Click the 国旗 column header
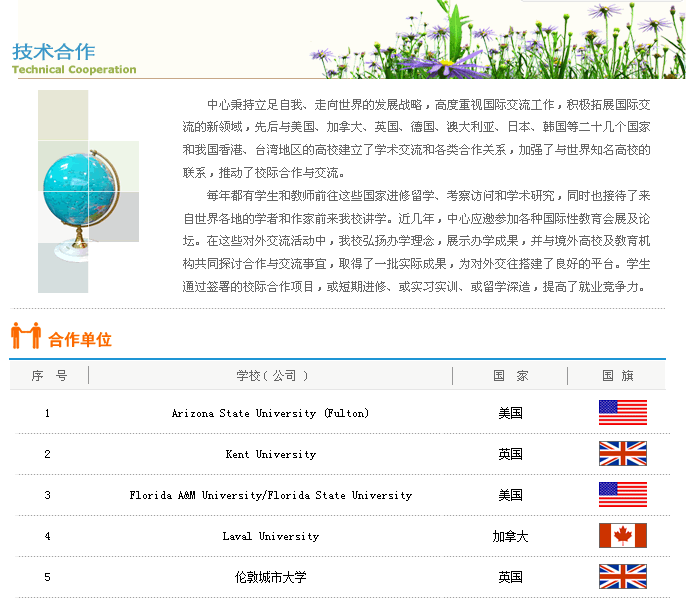 pos(618,376)
